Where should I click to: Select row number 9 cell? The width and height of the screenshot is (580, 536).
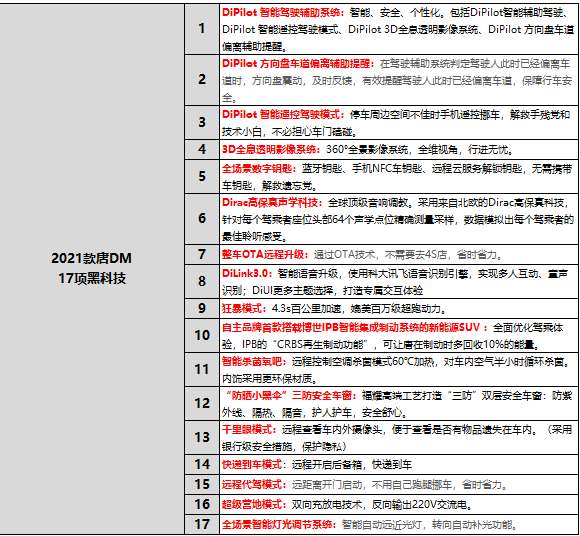(202, 308)
